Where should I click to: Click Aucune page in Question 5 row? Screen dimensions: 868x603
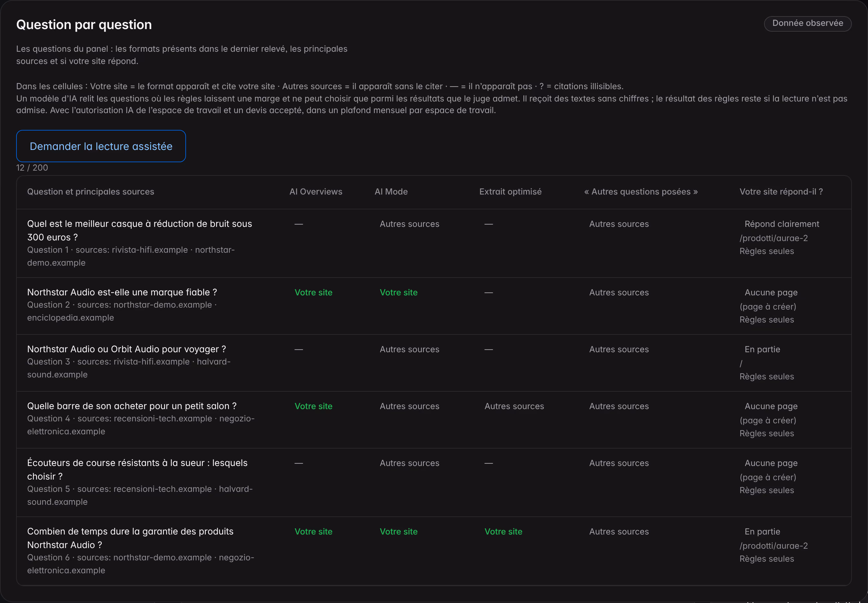tap(771, 463)
